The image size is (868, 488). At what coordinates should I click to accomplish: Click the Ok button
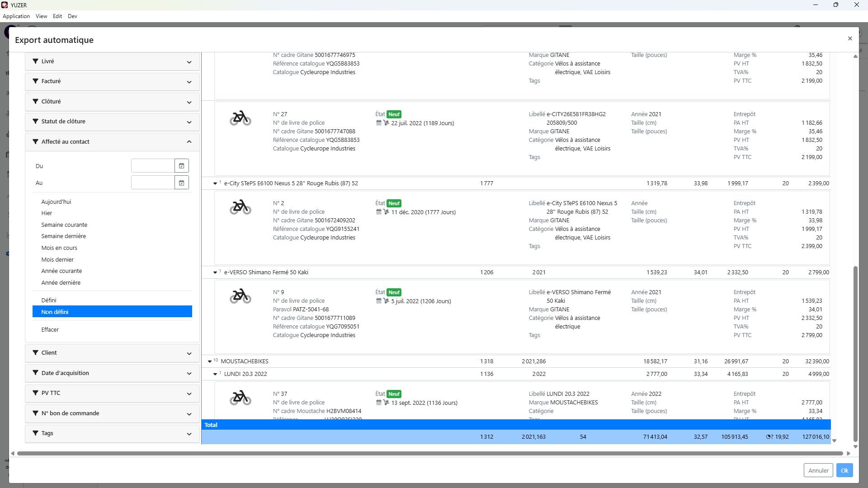pyautogui.click(x=844, y=470)
